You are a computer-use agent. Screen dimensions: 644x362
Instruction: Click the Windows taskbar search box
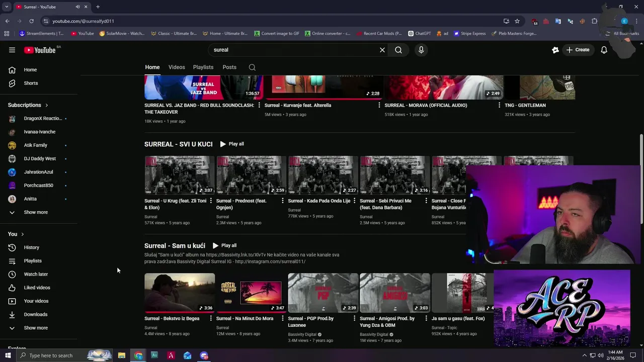click(64, 355)
